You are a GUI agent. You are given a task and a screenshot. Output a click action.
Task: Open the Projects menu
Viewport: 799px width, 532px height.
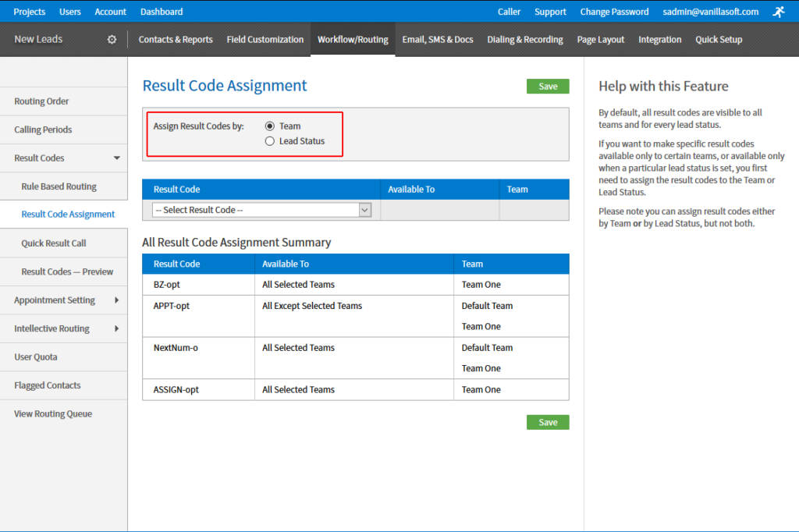pyautogui.click(x=29, y=11)
